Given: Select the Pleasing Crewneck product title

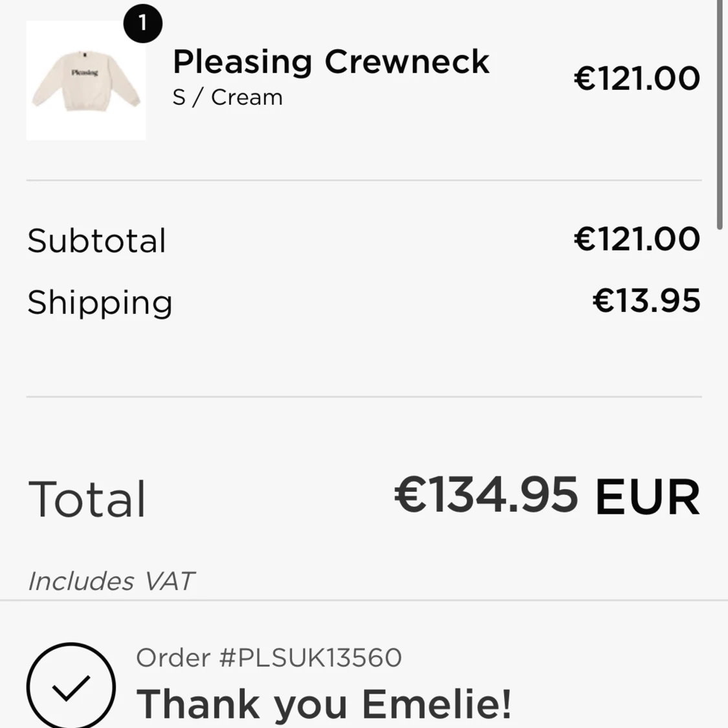Looking at the screenshot, I should [331, 61].
